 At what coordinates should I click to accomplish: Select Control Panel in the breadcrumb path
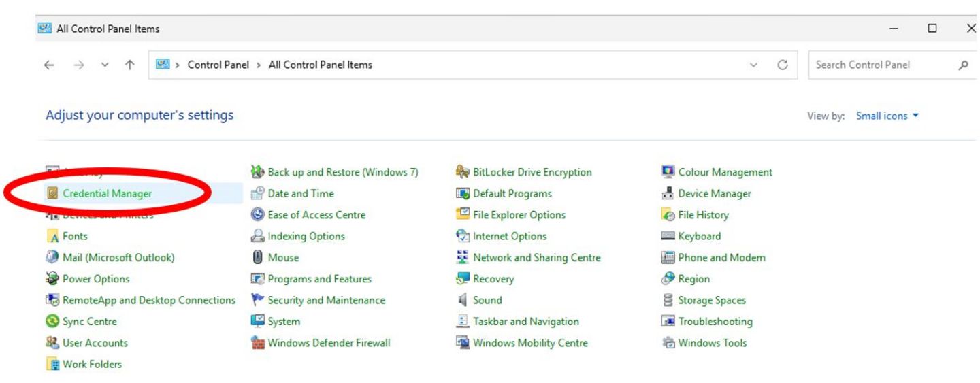click(218, 65)
